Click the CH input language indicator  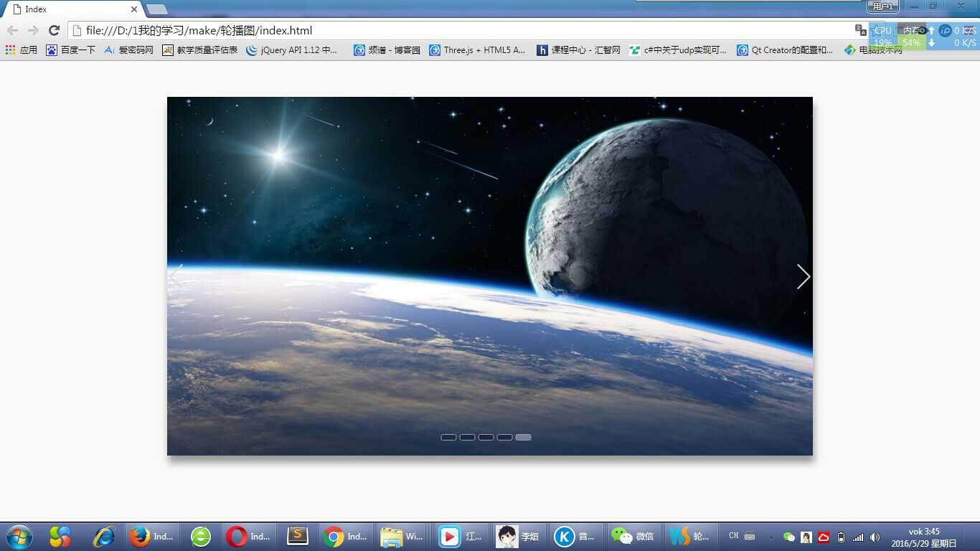pyautogui.click(x=733, y=536)
